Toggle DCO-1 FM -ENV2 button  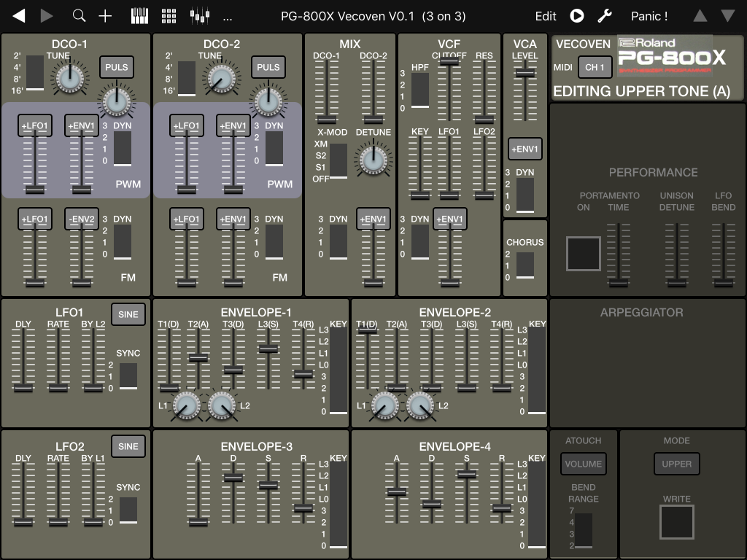tap(82, 219)
